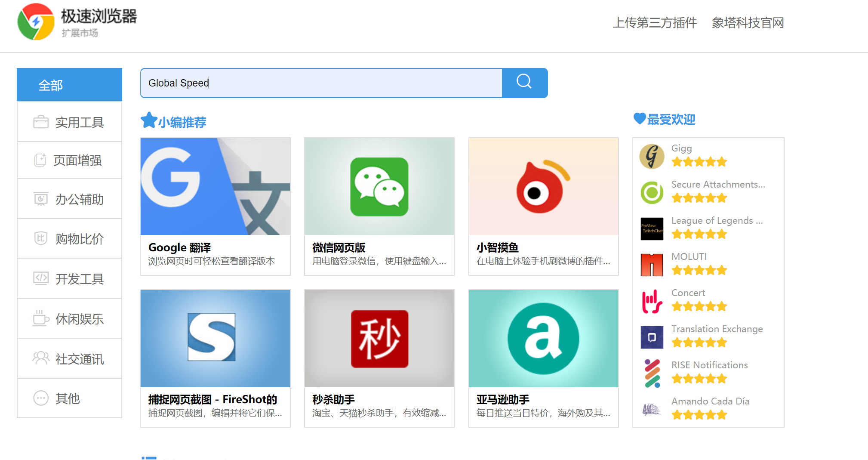Open the 小智摸鱼 Weibo thumbnail
This screenshot has height=460, width=868.
544,186
